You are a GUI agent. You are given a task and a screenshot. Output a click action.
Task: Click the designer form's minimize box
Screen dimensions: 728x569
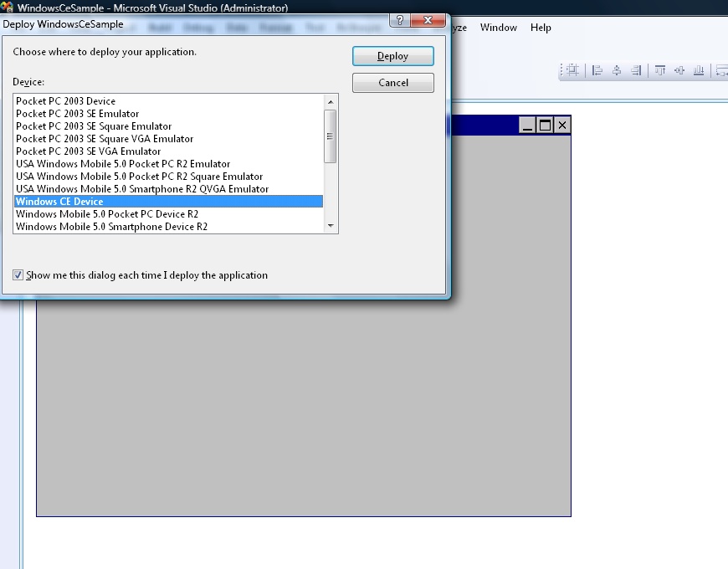pyautogui.click(x=527, y=126)
